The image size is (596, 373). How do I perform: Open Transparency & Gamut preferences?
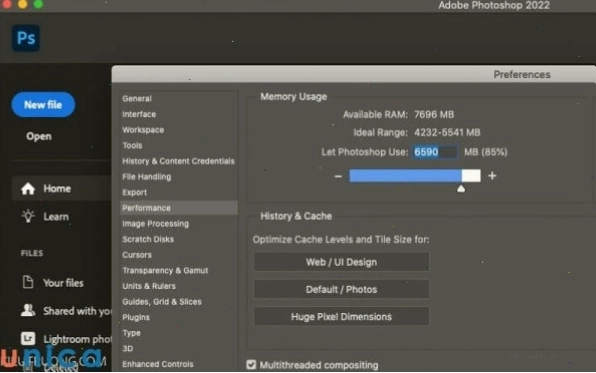coord(165,270)
